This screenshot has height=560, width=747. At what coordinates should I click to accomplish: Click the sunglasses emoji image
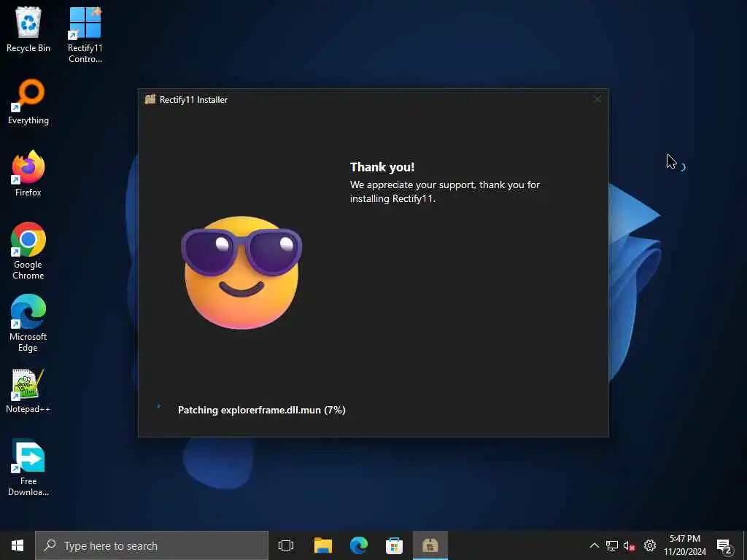point(241,273)
